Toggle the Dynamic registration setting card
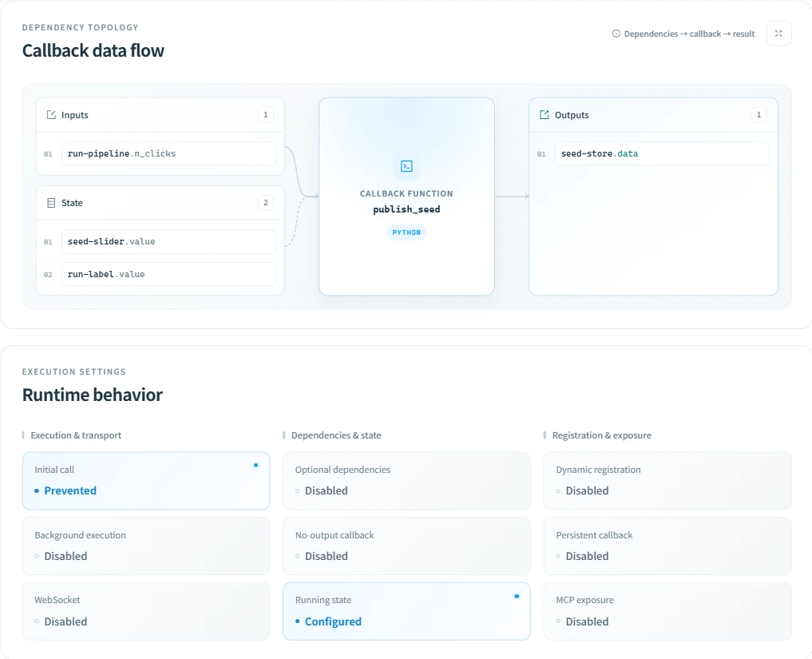The image size is (812, 659). pyautogui.click(x=667, y=481)
